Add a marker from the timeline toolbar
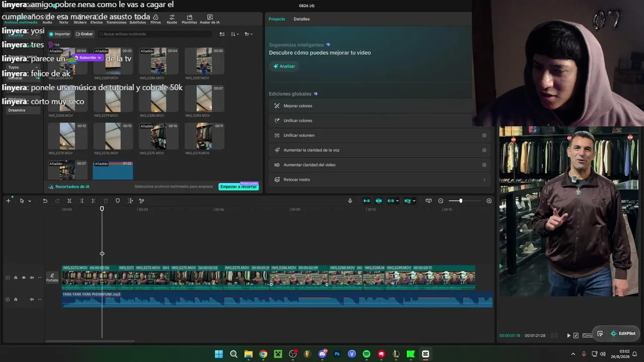Viewport: 644px width, 362px height. 118,201
